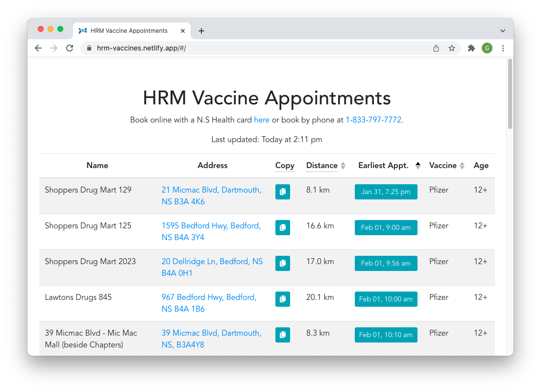The width and height of the screenshot is (541, 392).
Task: Open Chrome's three-dot menu
Action: click(x=503, y=48)
